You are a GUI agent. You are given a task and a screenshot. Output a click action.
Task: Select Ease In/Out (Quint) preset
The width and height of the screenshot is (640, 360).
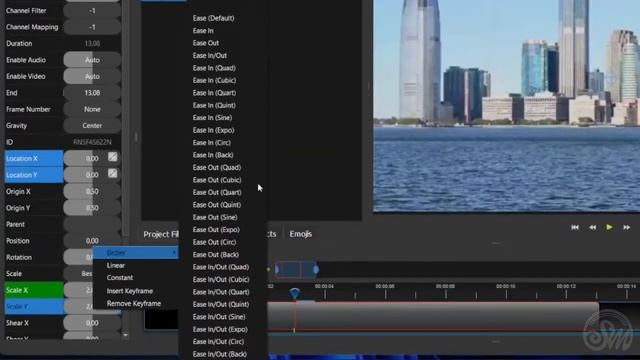[221, 304]
